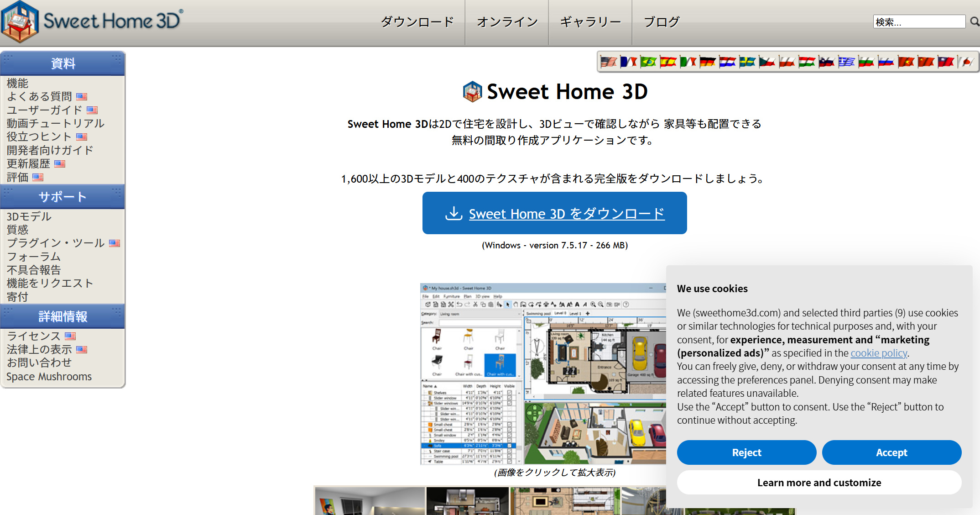Open 評価 link in sidebar
Screen dimensions: 980x515
pos(17,177)
